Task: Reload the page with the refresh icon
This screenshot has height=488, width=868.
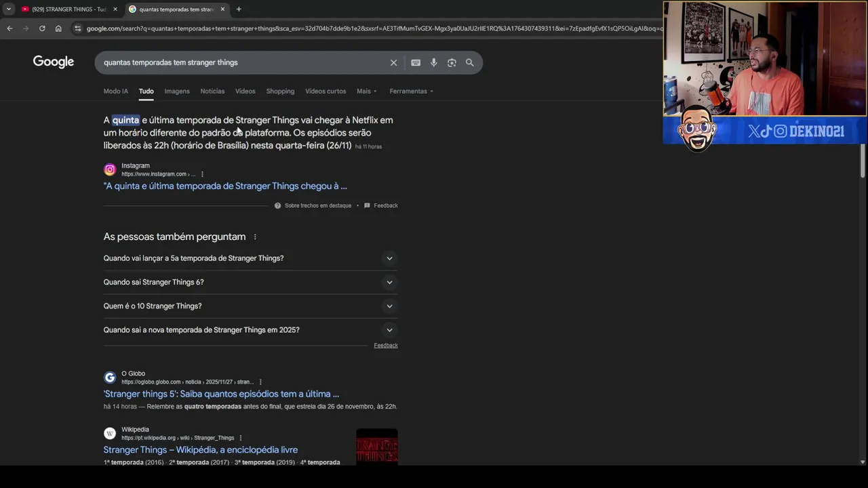Action: (x=42, y=28)
